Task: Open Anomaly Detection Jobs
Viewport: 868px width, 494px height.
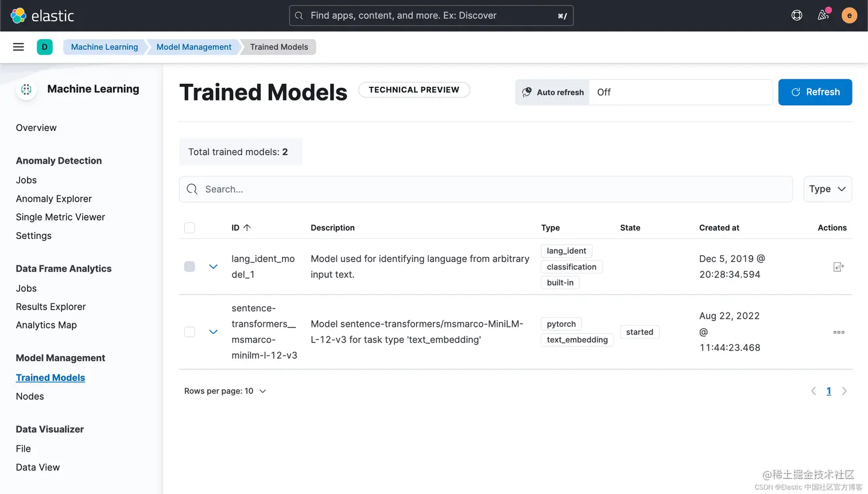Action: (26, 180)
